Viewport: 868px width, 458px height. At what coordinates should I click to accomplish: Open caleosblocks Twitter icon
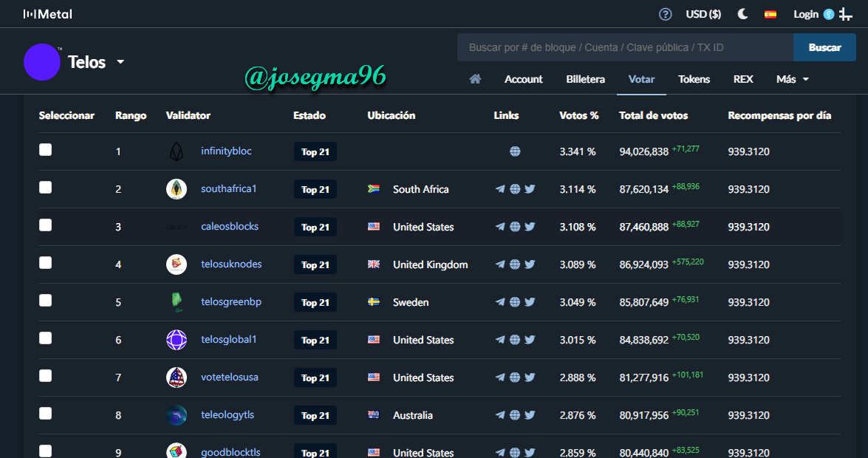click(x=530, y=227)
